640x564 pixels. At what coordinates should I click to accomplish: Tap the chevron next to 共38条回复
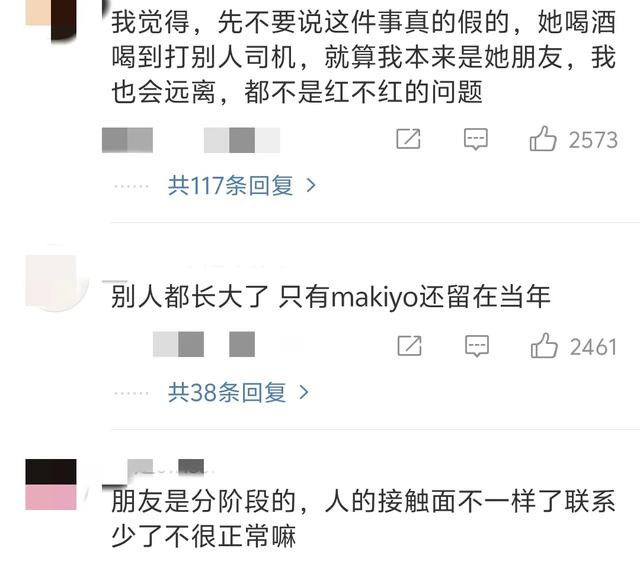tap(304, 393)
